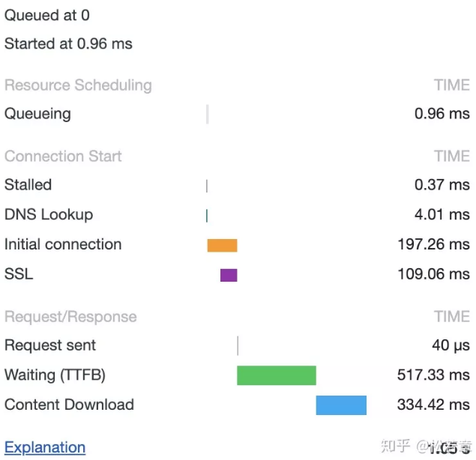Image resolution: width=476 pixels, height=460 pixels.
Task: Open the Explanation link
Action: point(45,447)
